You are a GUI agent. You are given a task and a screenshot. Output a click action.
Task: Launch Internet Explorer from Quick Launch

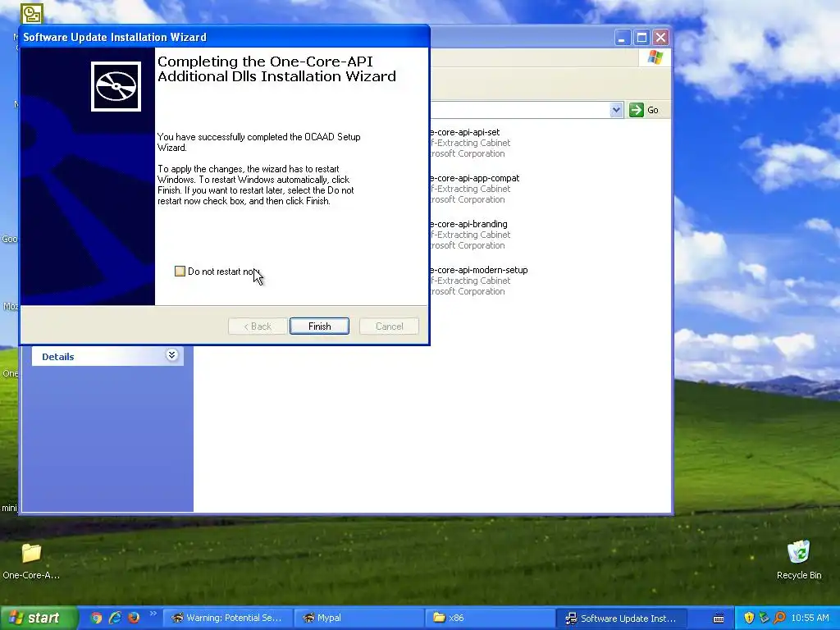[x=115, y=618]
